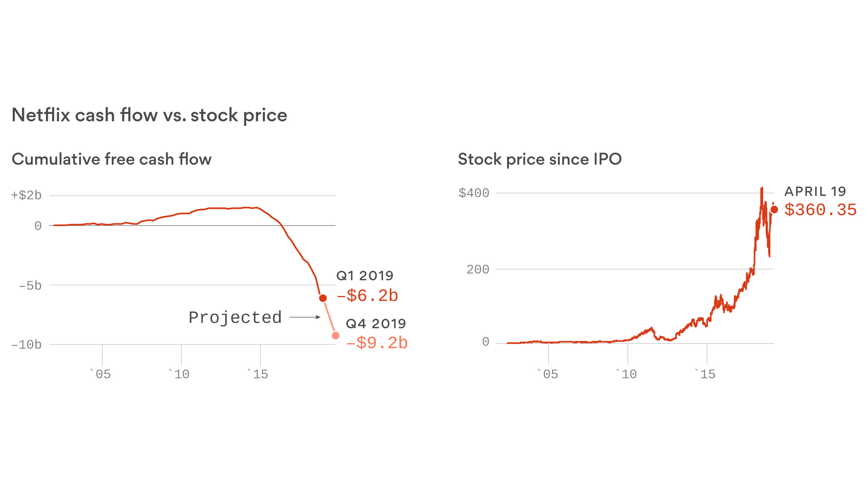Viewport: 868px width, 488px height.
Task: Click the April 19 stock price dot
Action: pyautogui.click(x=774, y=210)
